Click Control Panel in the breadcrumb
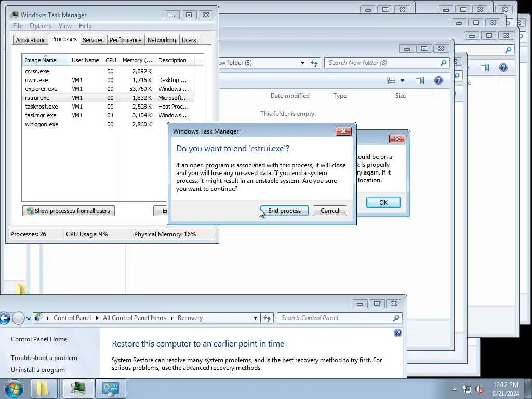This screenshot has width=532, height=399. coord(72,318)
